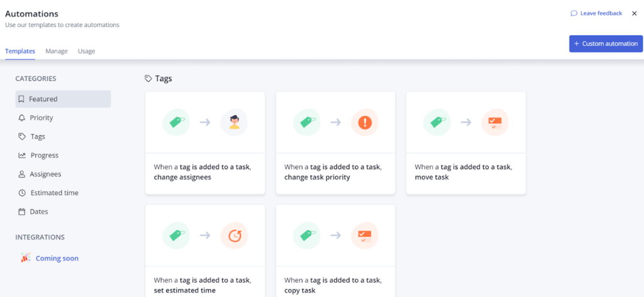Image resolution: width=644 pixels, height=297 pixels.
Task: Create a Custom automation
Action: (x=606, y=43)
